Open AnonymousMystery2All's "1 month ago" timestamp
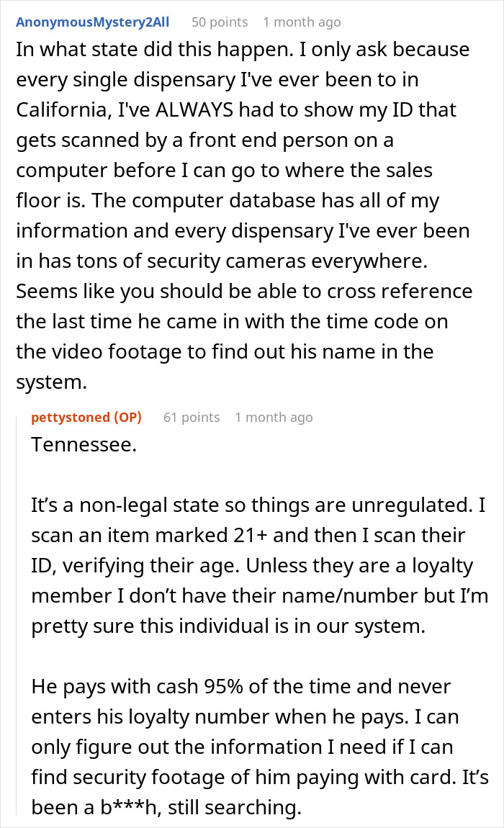The width and height of the screenshot is (504, 828). (x=302, y=22)
